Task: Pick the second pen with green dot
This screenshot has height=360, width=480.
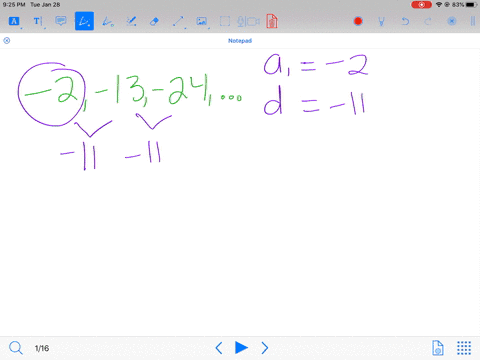Action: click(x=108, y=21)
